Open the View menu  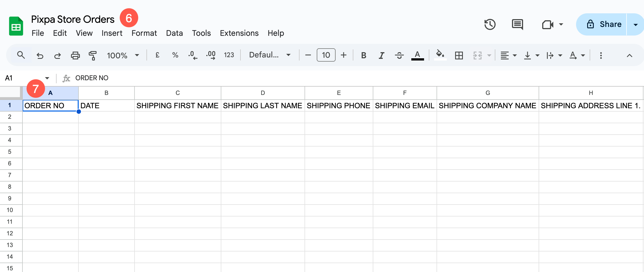coord(84,33)
